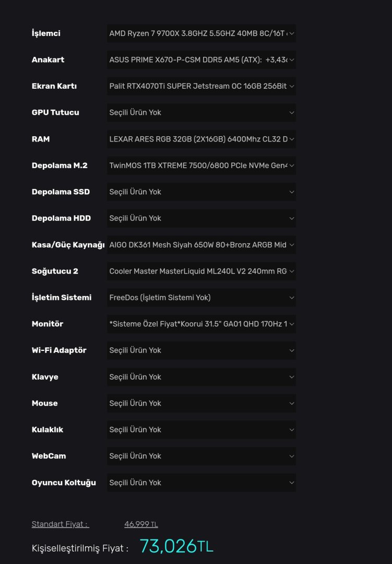The width and height of the screenshot is (392, 564).
Task: Expand the Oyuncu Koltuğu dropdown
Action: click(201, 483)
